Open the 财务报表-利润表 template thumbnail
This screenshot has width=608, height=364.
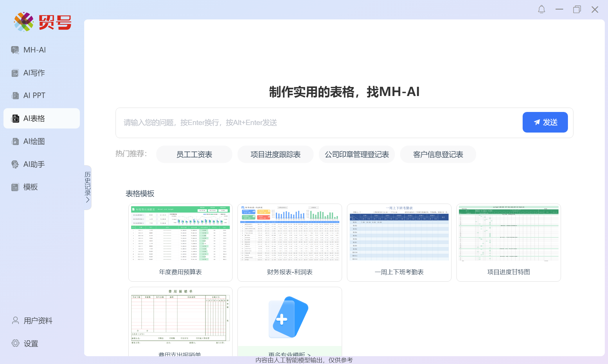click(290, 233)
